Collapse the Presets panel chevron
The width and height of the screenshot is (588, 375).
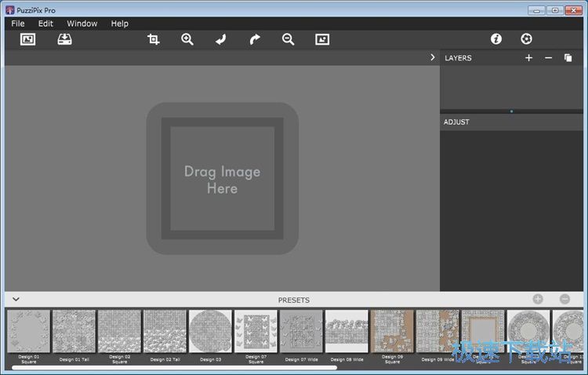click(x=16, y=299)
